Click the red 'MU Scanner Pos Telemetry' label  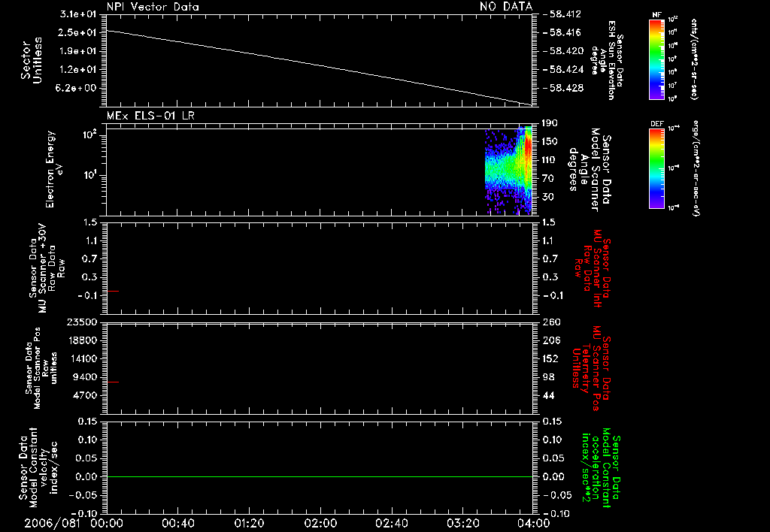point(591,368)
